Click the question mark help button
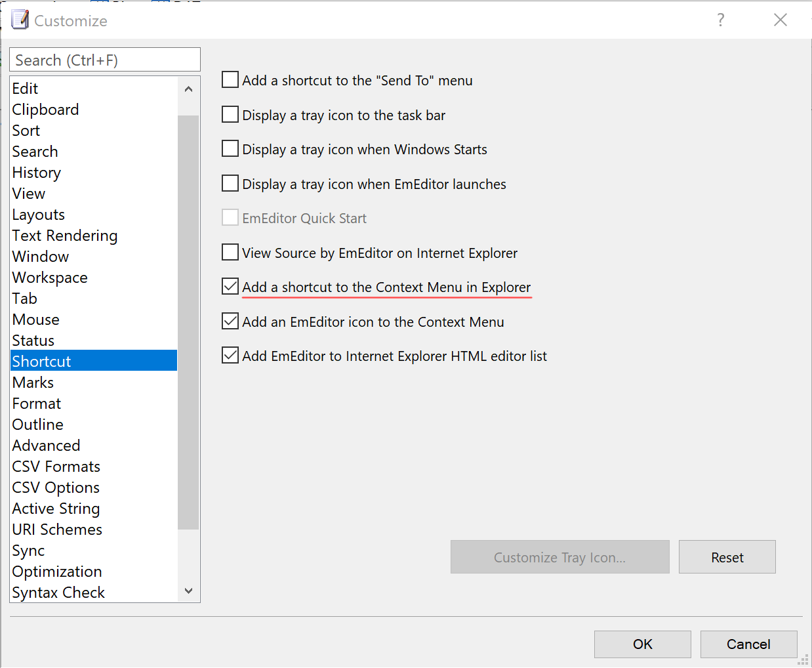 point(721,20)
